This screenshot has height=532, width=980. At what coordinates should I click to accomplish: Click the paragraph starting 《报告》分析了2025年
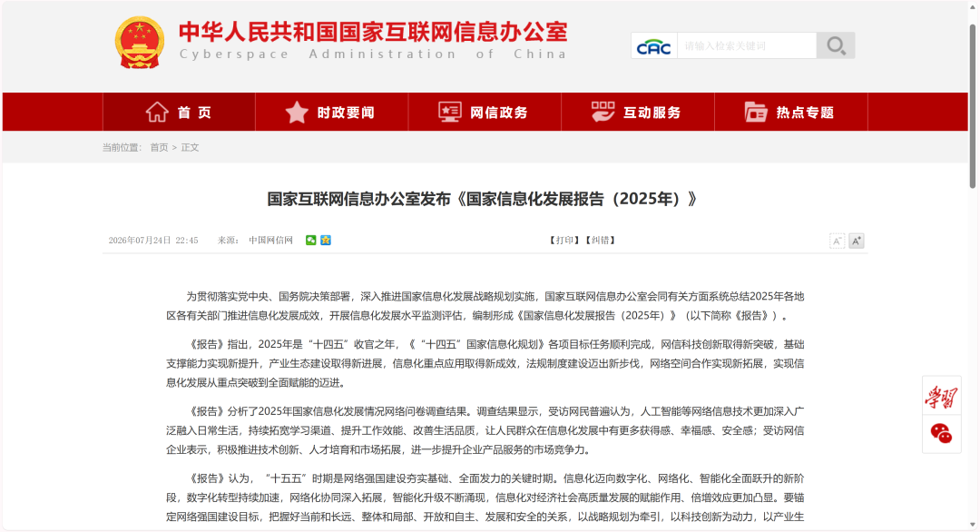coord(485,430)
